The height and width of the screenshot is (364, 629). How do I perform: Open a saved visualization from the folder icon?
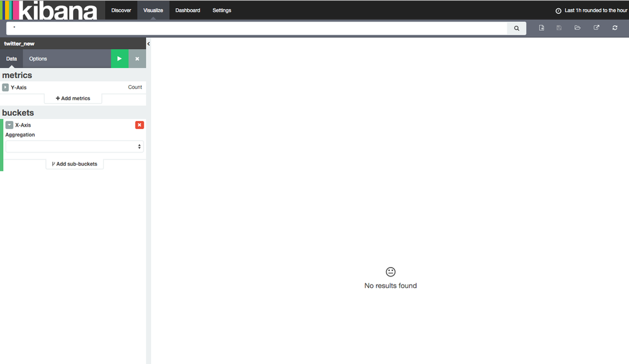(x=577, y=28)
